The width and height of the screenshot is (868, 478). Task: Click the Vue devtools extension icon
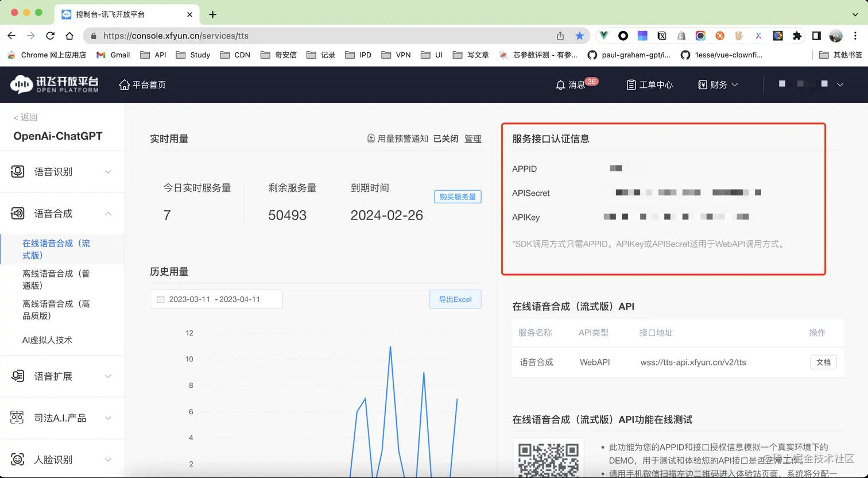604,36
